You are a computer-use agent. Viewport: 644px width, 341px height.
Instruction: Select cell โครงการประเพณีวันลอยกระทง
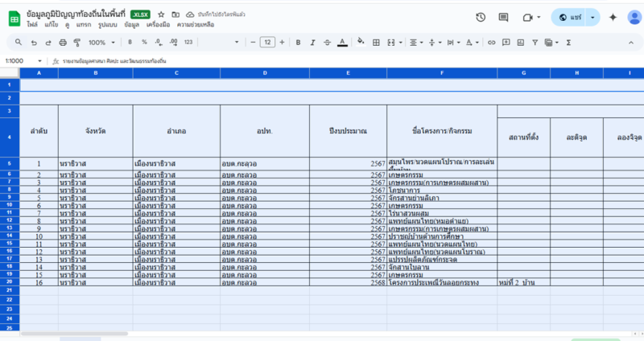pos(442,282)
